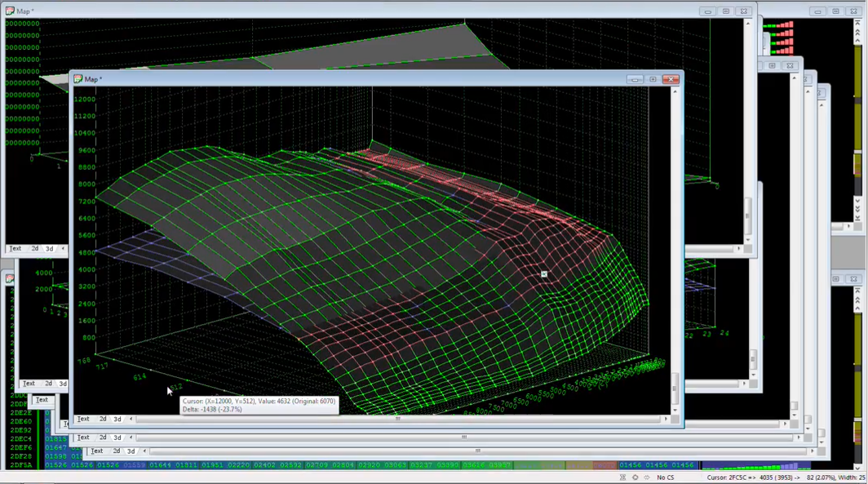Switch front Map window to Text tab

click(x=83, y=420)
